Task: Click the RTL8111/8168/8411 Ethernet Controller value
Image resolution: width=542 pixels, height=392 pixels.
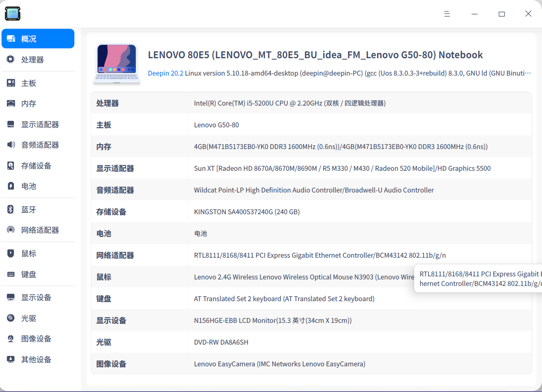Action: (x=320, y=255)
